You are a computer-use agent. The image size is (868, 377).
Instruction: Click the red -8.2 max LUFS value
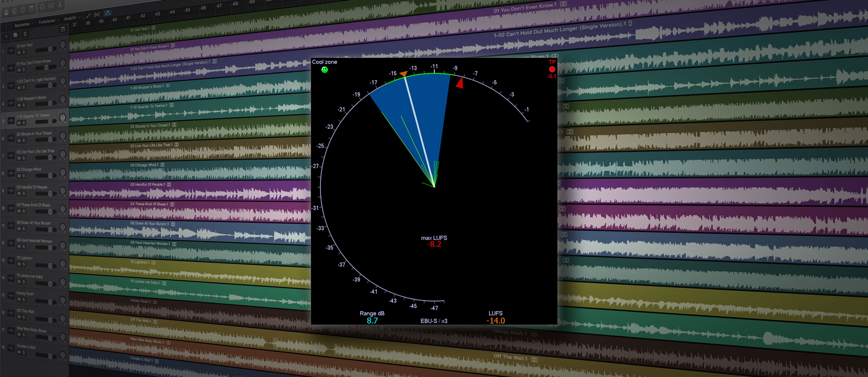point(434,244)
